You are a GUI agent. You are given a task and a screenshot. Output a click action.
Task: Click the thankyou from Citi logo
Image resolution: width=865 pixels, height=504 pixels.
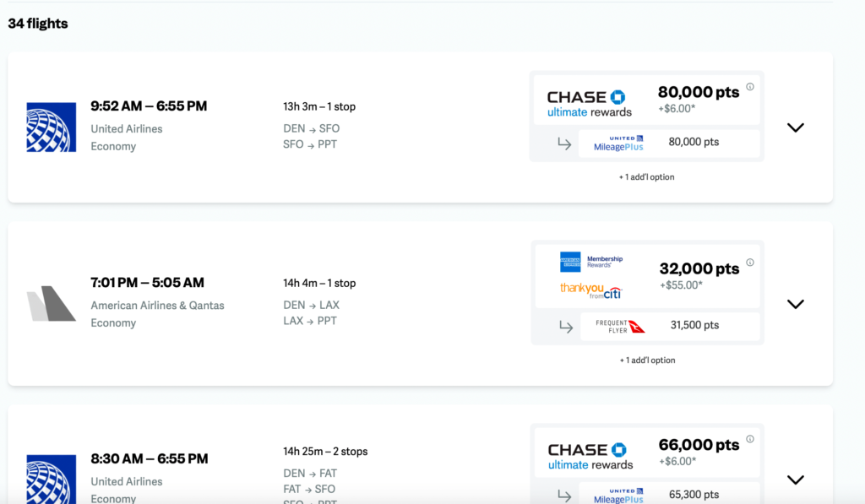click(x=589, y=289)
